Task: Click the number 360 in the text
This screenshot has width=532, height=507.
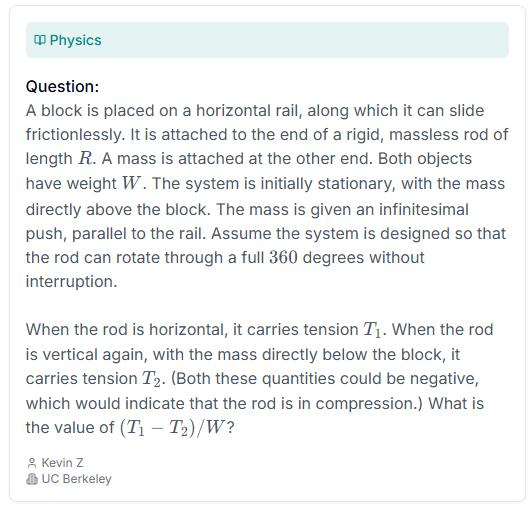Action: pos(283,257)
